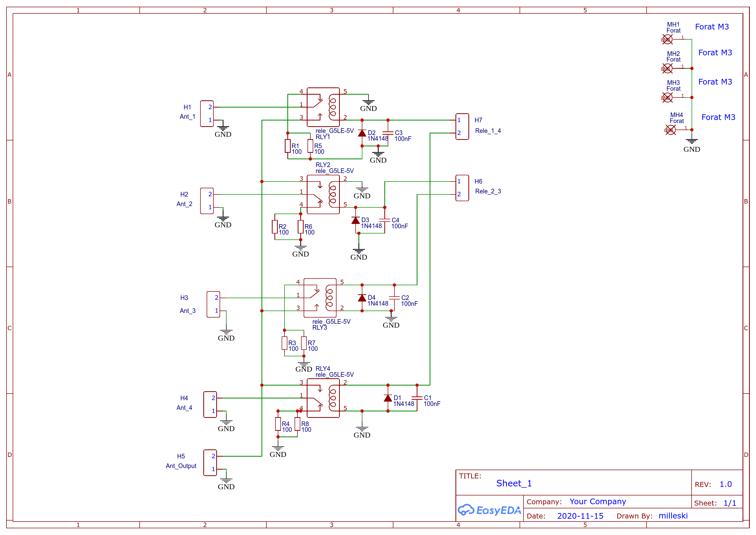This screenshot has width=756, height=535.
Task: Select the C1 100nF capacitor
Action: pos(417,398)
